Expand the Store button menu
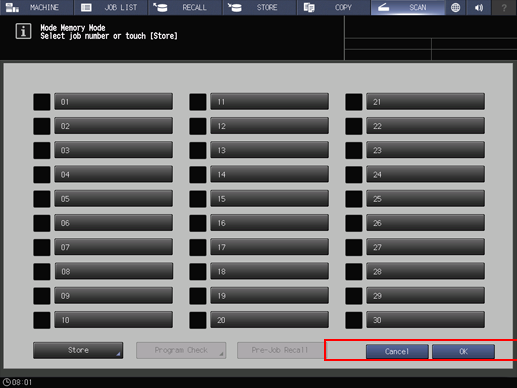This screenshot has height=388, width=517. (x=78, y=350)
